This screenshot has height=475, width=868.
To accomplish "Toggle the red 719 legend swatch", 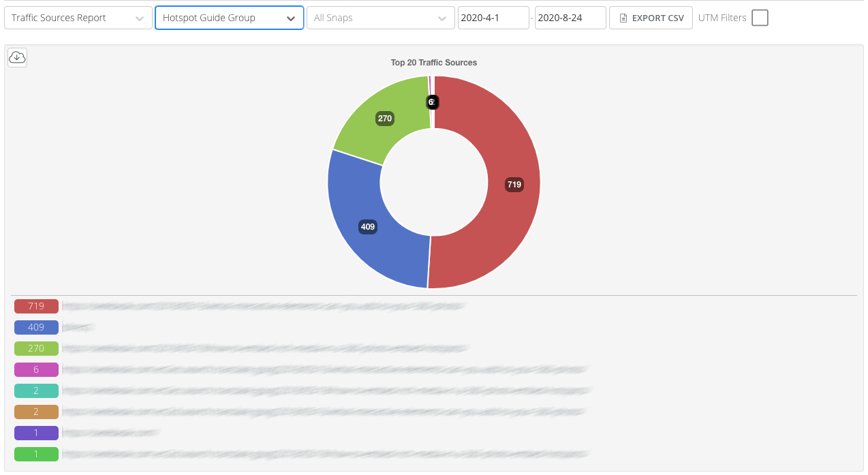I will pos(36,306).
